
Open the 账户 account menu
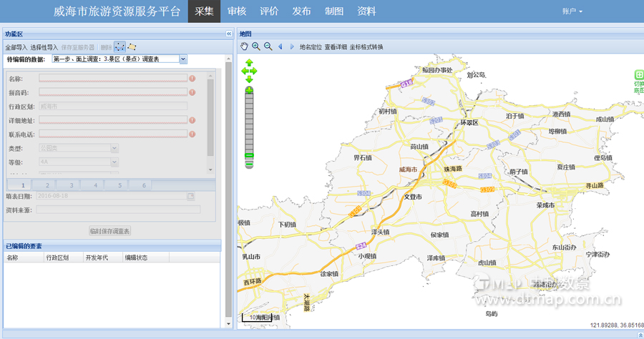572,11
